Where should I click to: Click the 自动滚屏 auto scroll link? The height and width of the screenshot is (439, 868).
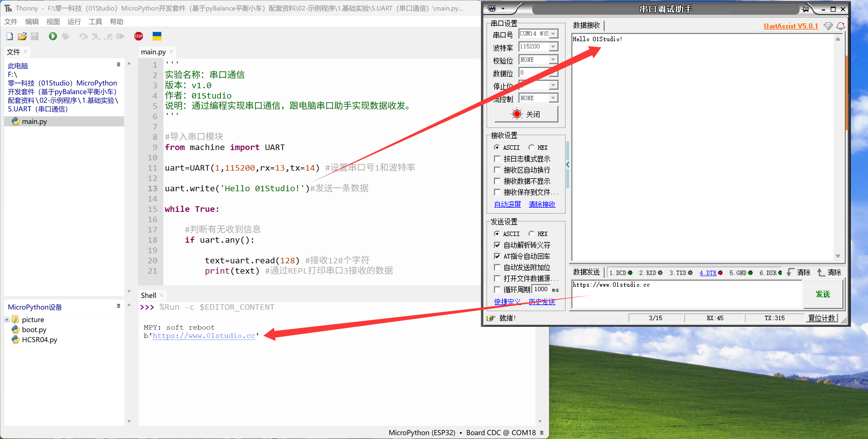coord(507,204)
